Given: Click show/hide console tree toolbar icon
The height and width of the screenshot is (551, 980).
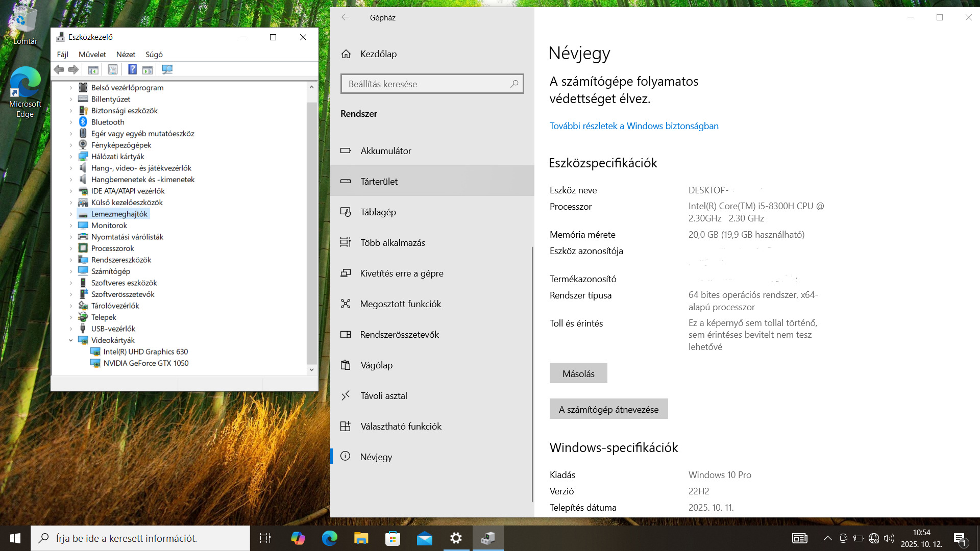Looking at the screenshot, I should pyautogui.click(x=93, y=69).
